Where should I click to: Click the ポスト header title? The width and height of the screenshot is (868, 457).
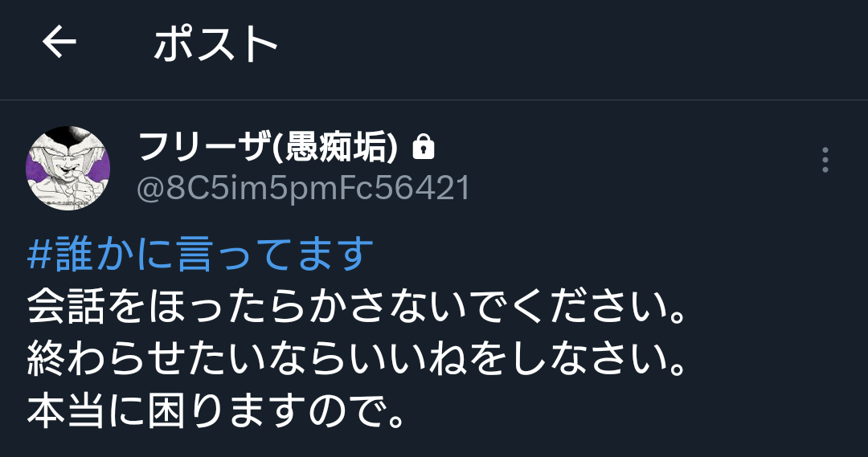click(216, 43)
